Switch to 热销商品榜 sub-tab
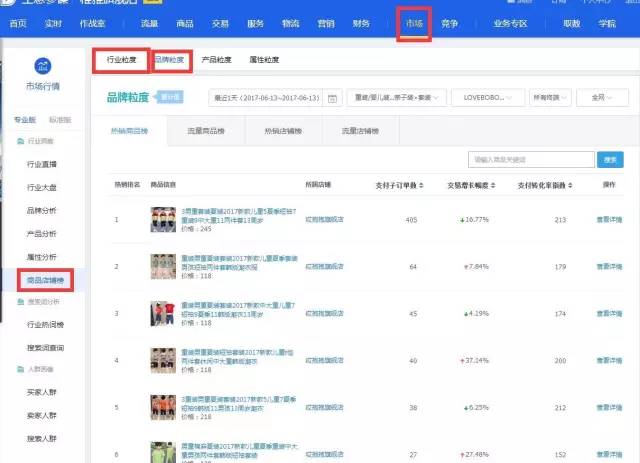The image size is (640, 463). pos(129,131)
